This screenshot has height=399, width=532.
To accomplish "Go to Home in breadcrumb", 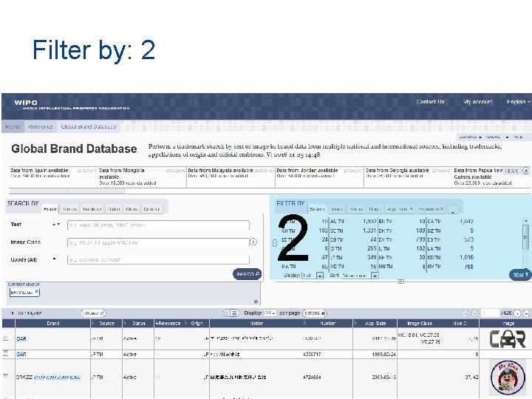I will pos(13,126).
